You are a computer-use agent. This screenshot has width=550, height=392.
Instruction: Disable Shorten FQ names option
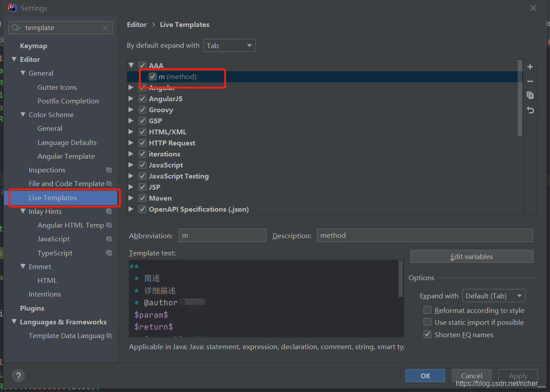click(x=427, y=335)
